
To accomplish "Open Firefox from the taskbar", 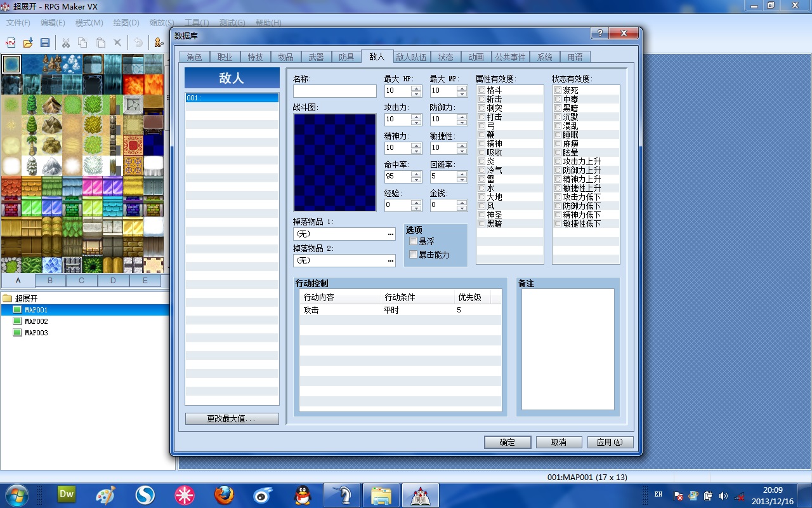I will (224, 495).
